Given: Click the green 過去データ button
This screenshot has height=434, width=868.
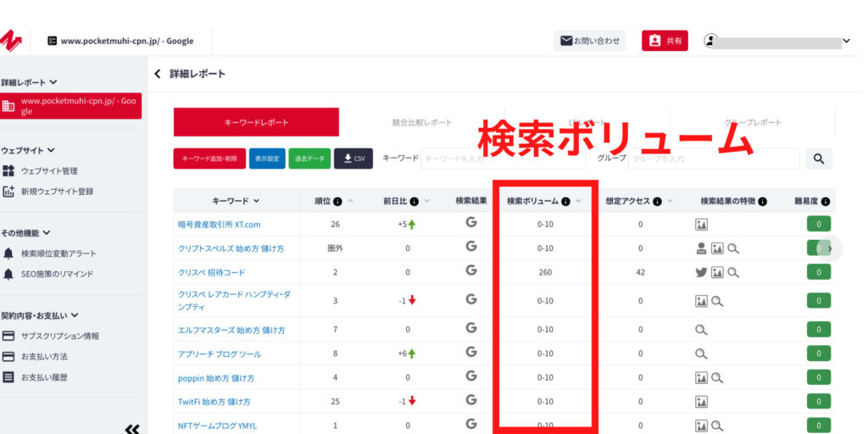Looking at the screenshot, I should point(309,159).
